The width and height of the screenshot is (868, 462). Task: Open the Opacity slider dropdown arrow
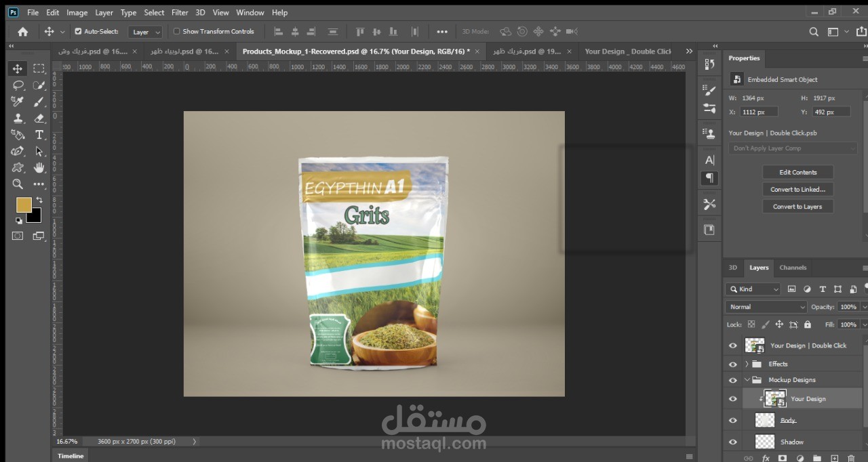point(863,307)
